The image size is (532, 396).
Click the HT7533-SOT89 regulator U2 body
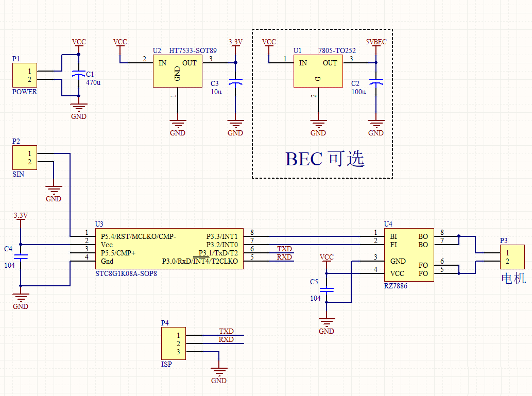[178, 71]
